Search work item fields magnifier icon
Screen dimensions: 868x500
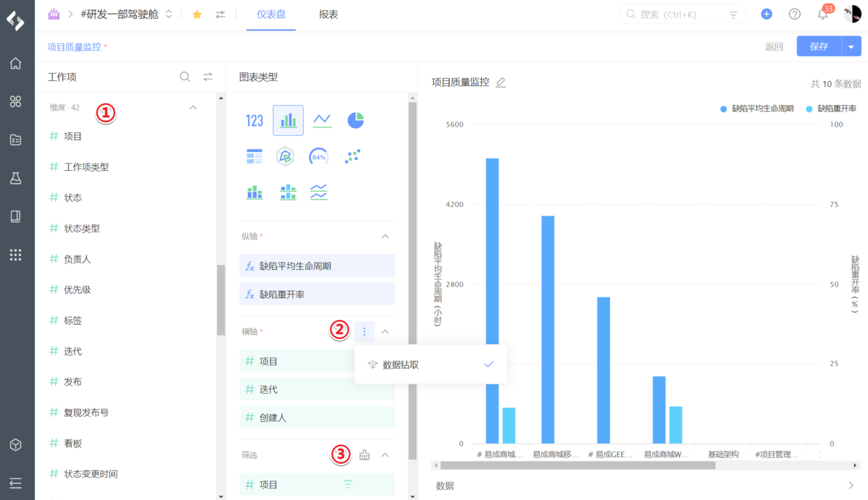click(x=185, y=77)
